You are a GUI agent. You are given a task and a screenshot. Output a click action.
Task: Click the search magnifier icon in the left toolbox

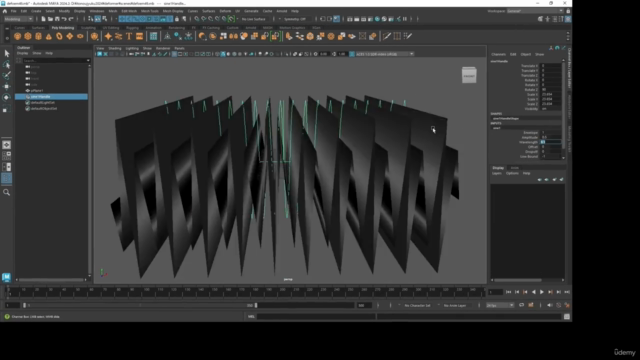(x=7, y=192)
